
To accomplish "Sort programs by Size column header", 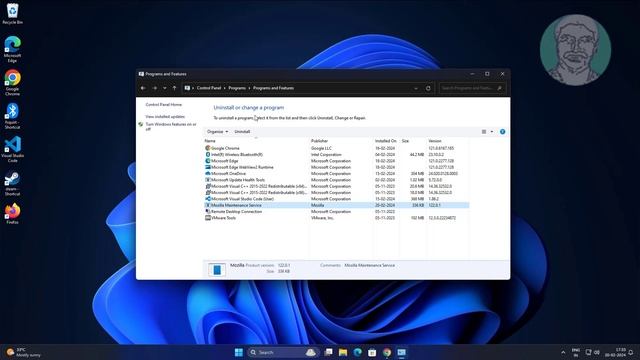I will 413,141.
